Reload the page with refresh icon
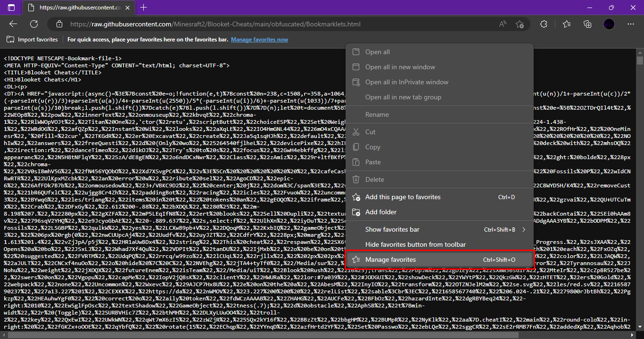 tap(34, 24)
